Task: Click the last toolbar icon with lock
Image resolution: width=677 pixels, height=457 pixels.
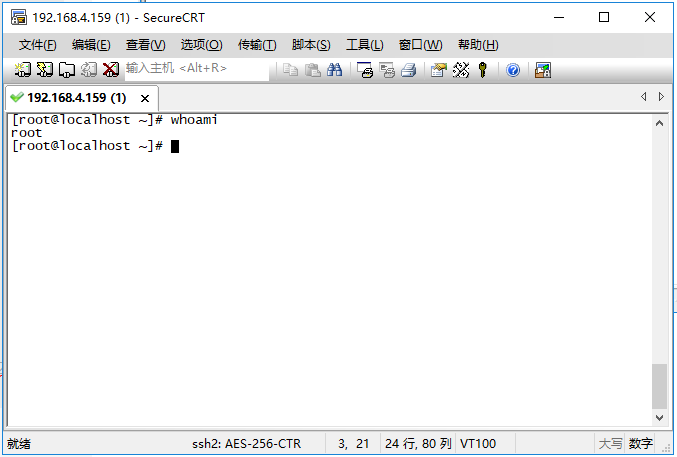Action: point(543,70)
